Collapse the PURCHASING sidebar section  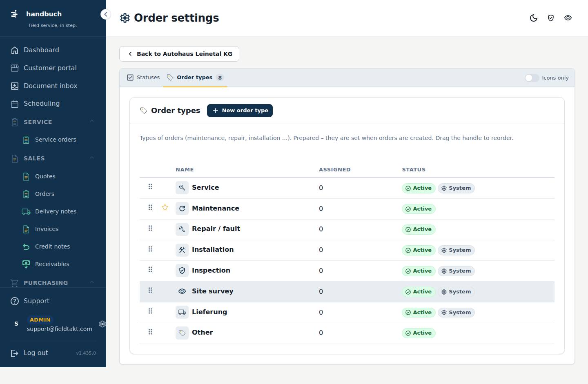pyautogui.click(x=92, y=282)
